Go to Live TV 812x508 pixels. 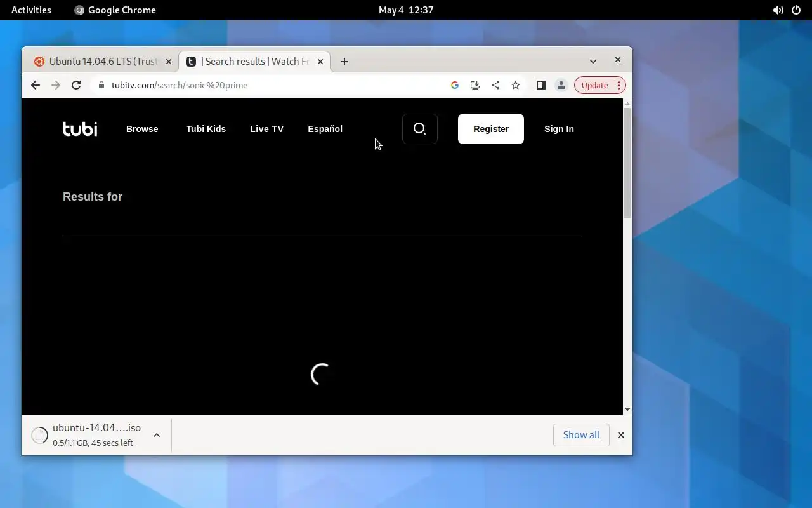coord(266,129)
